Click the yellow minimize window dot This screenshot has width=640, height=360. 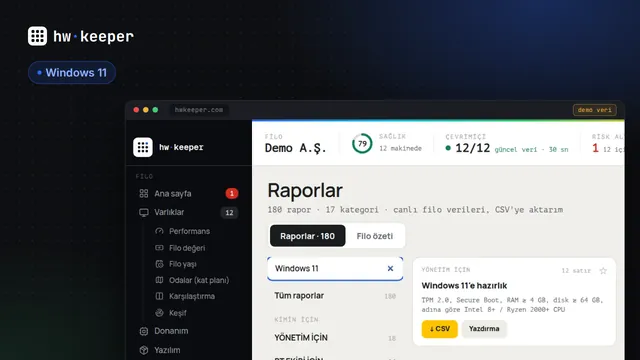pos(146,110)
